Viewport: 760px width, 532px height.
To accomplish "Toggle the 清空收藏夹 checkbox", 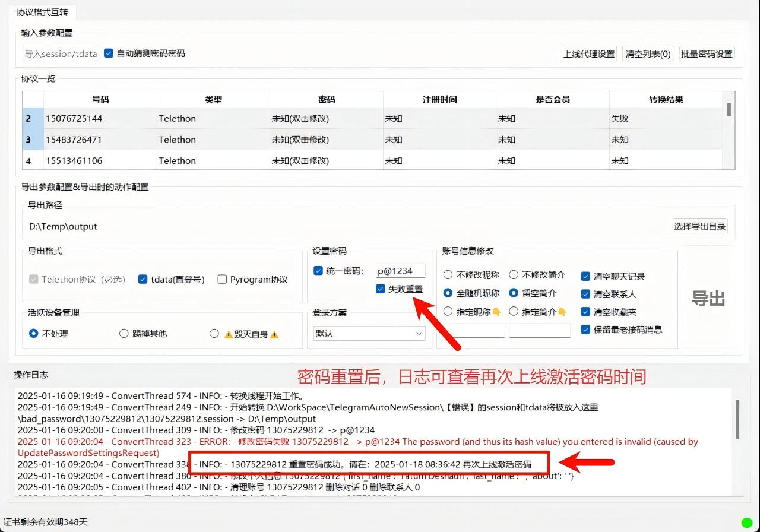I will [x=585, y=312].
